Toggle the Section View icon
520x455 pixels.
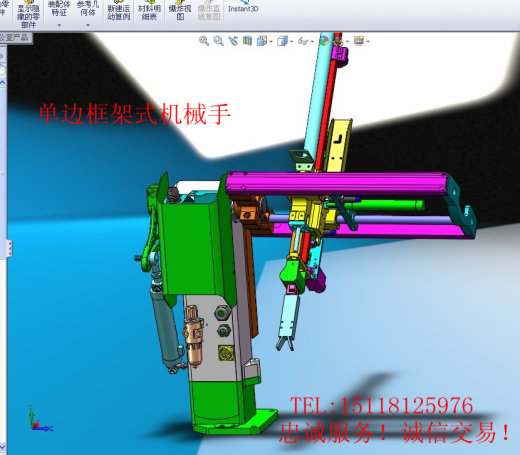[x=247, y=41]
